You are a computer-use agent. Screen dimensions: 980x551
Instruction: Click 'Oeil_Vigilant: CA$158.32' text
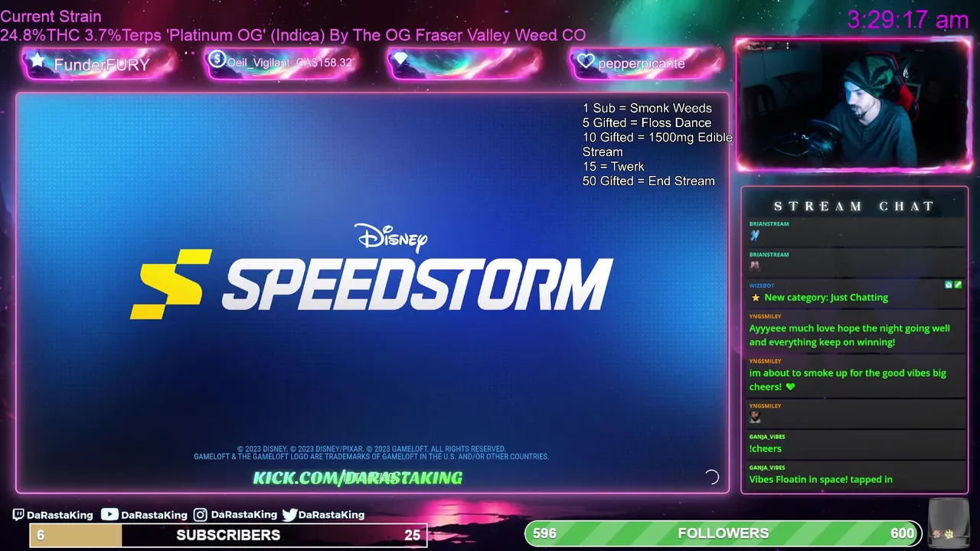coord(289,63)
